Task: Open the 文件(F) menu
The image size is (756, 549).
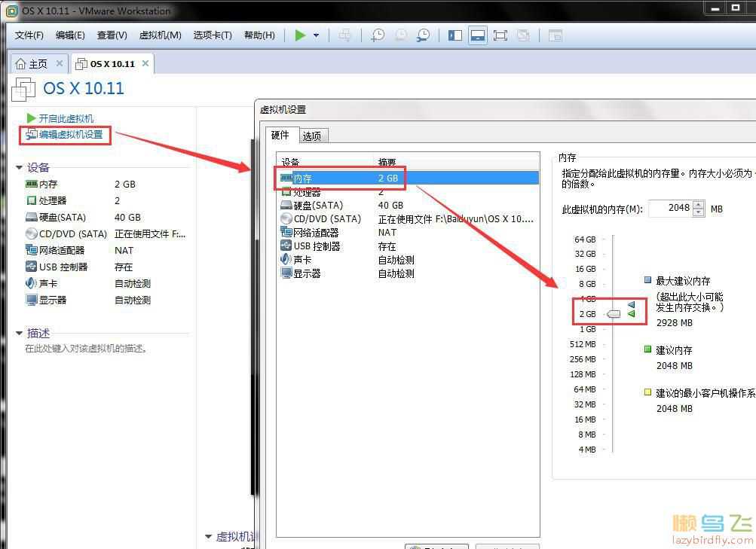Action: 29,35
